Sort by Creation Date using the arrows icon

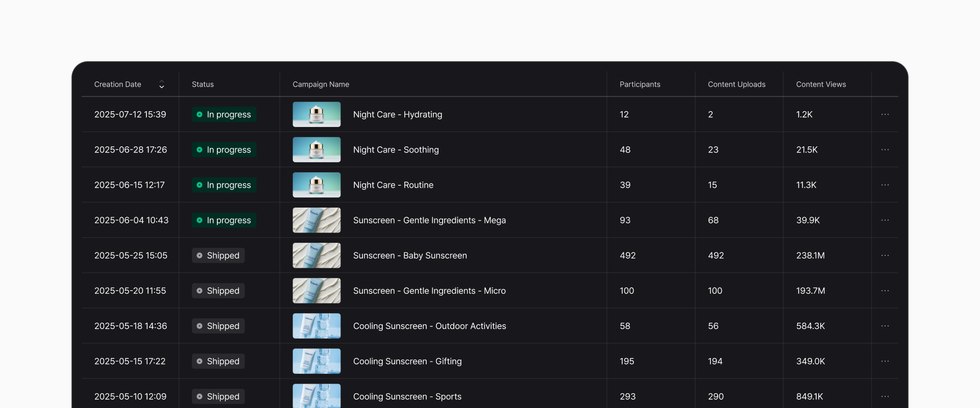[161, 85]
